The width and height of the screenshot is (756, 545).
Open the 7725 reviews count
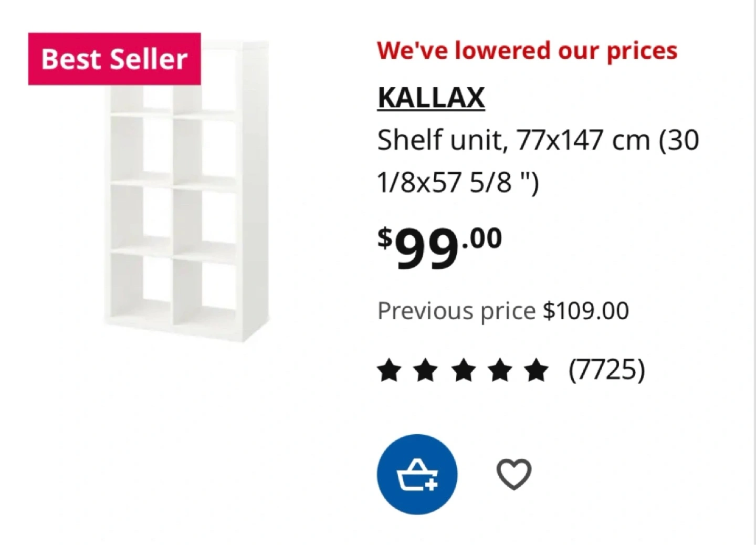(607, 370)
